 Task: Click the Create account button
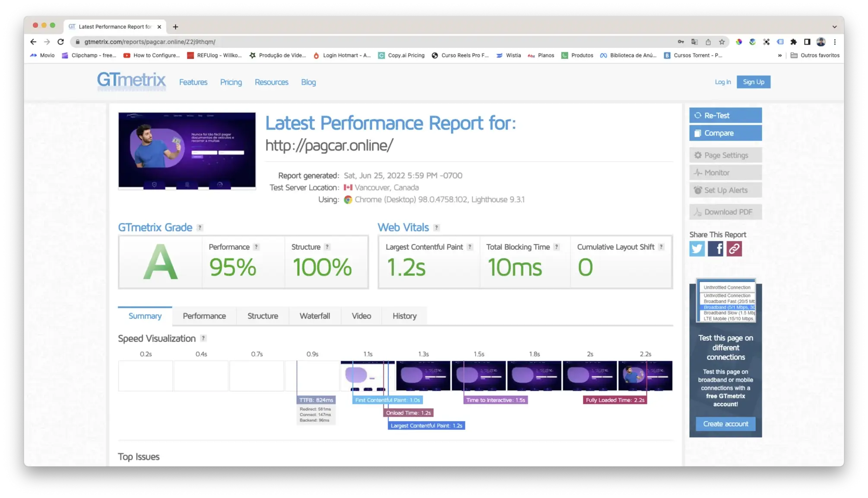pyautogui.click(x=725, y=424)
